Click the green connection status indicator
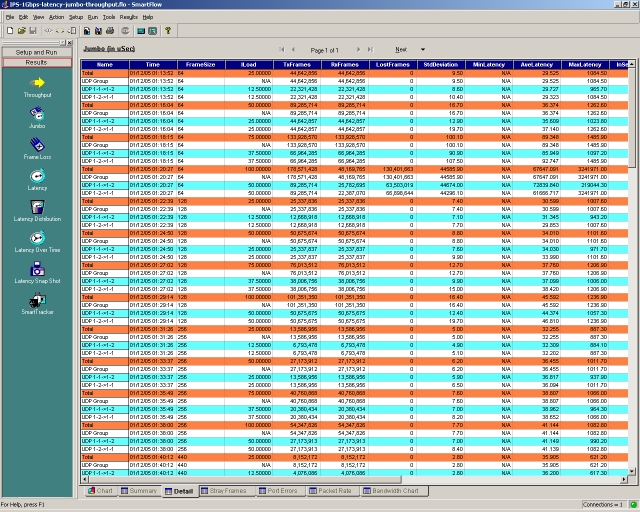The width and height of the screenshot is (640, 512). [633, 505]
